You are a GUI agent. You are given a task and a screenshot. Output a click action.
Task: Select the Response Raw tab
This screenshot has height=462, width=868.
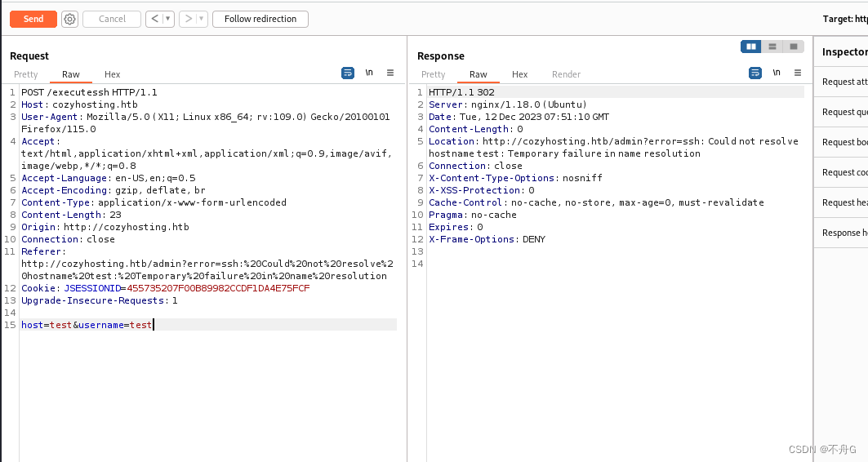[479, 74]
